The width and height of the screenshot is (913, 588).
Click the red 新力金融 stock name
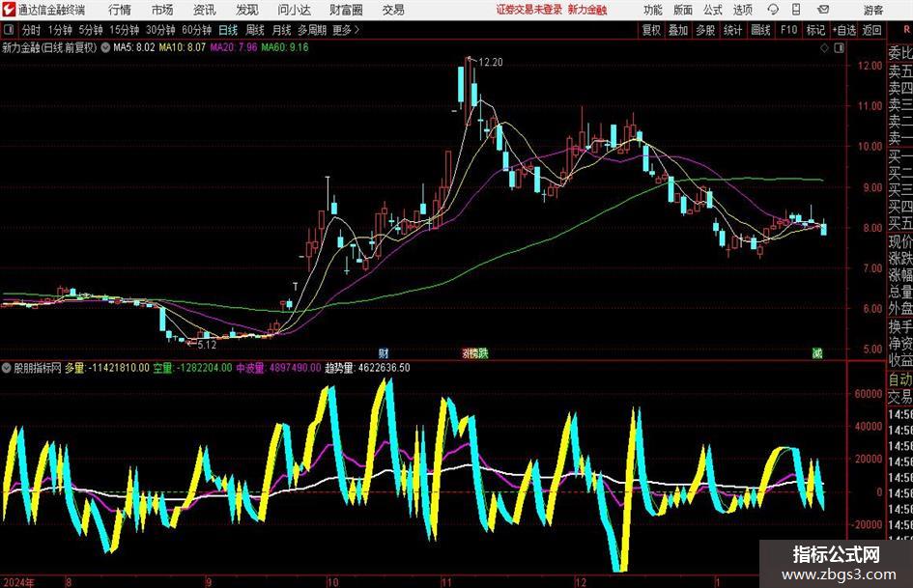click(x=587, y=10)
